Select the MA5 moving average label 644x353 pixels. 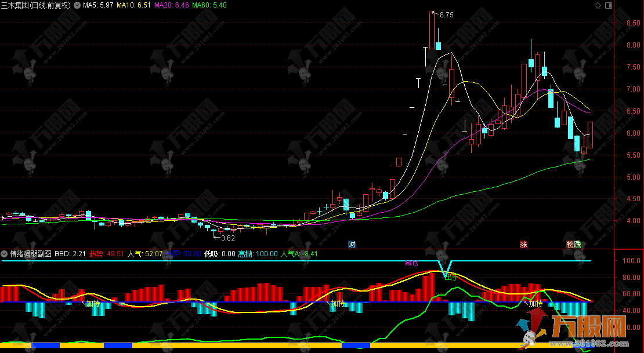coord(97,5)
